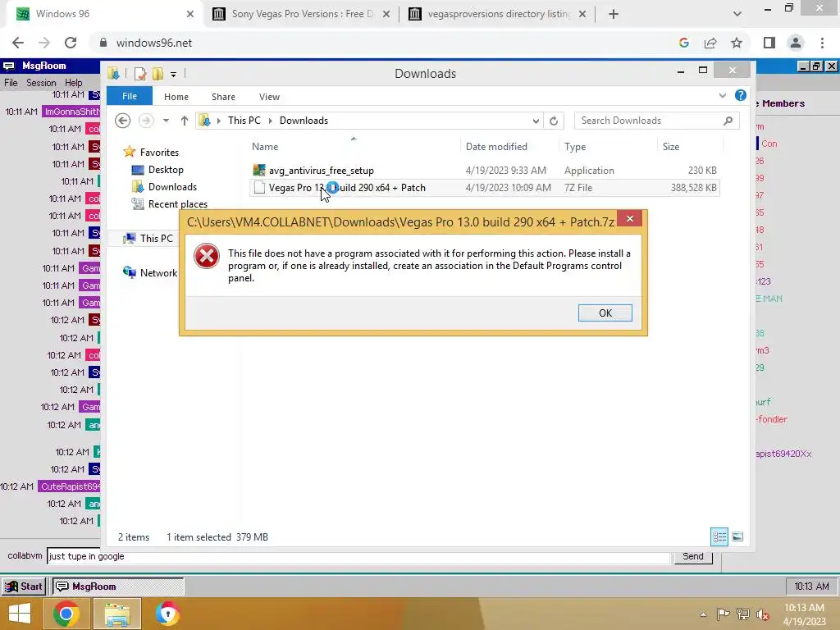840x630 pixels.
Task: Select Recent places in navigation pane
Action: pos(178,204)
